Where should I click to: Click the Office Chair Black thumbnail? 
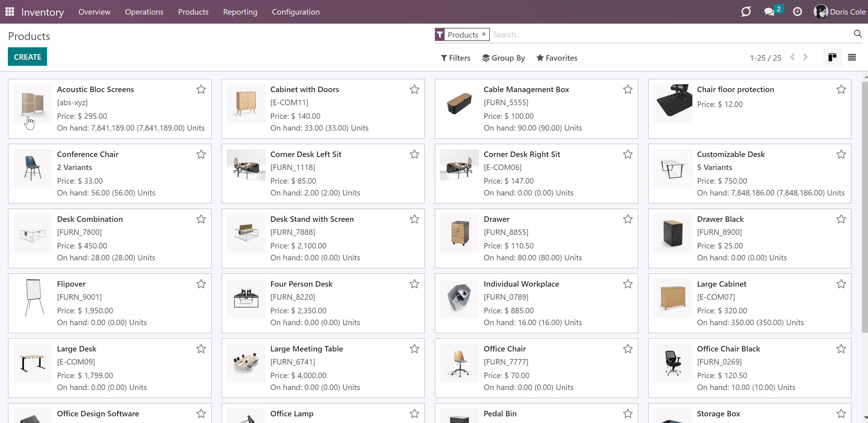673,363
